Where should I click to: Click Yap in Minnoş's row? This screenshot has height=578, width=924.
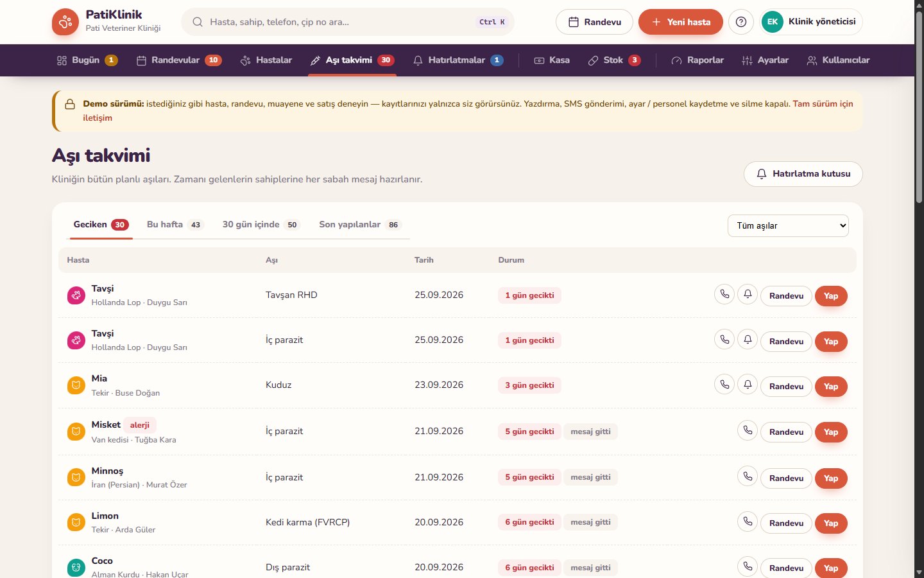tap(831, 478)
